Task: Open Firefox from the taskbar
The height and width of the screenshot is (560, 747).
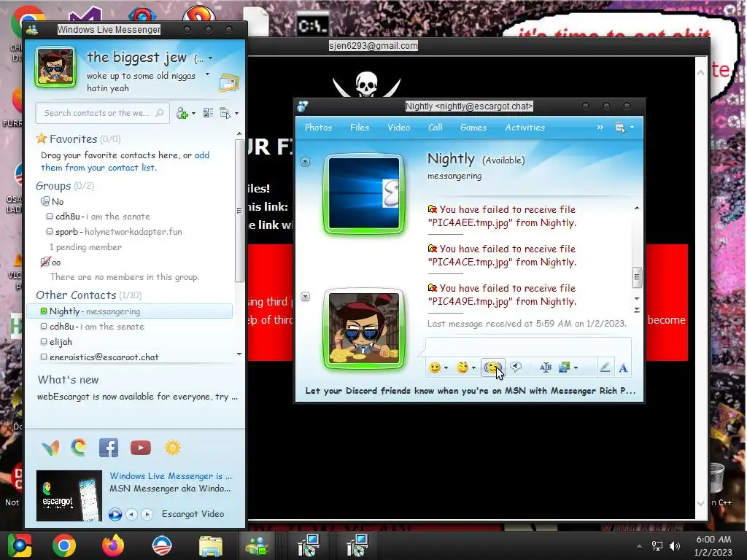Action: [x=113, y=545]
